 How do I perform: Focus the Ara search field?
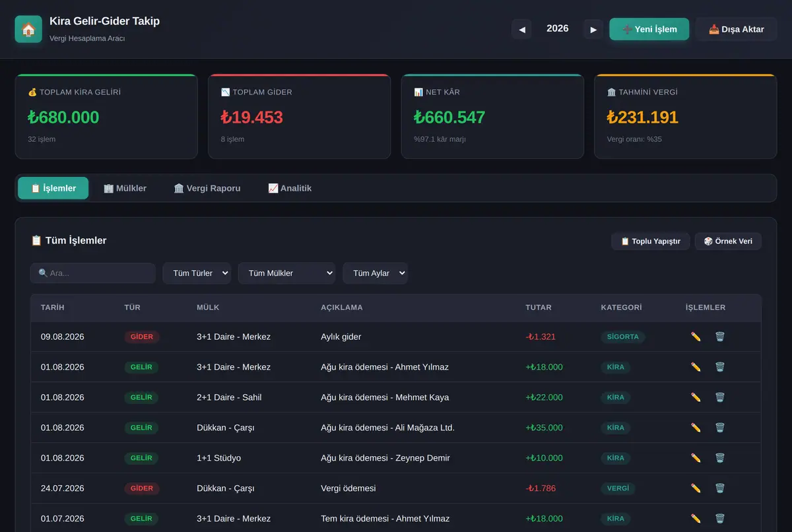pos(93,273)
